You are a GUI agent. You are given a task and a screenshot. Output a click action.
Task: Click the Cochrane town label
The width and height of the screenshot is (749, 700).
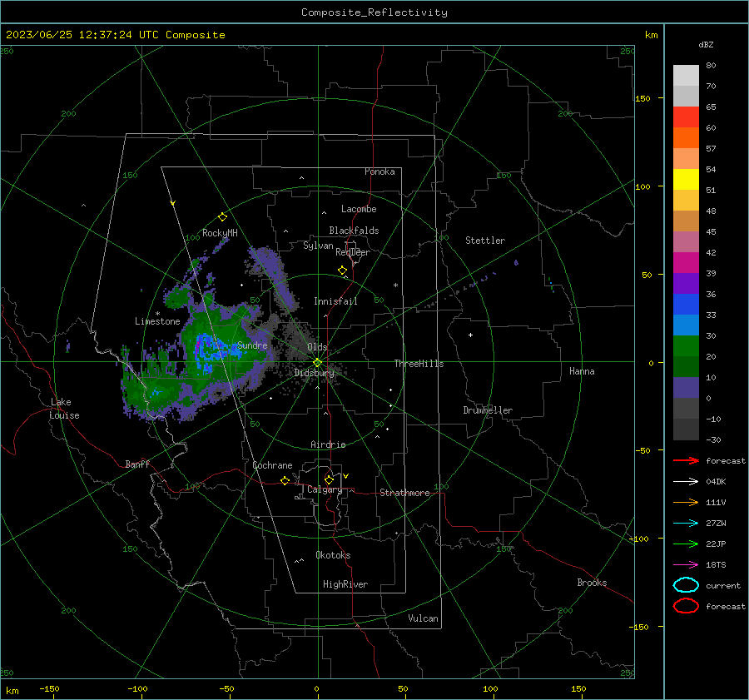272,465
